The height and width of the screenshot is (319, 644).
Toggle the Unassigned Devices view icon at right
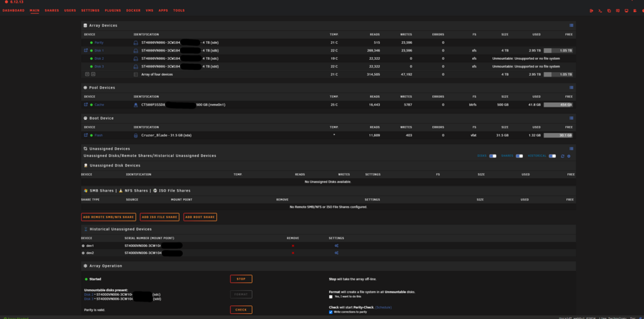571,149
